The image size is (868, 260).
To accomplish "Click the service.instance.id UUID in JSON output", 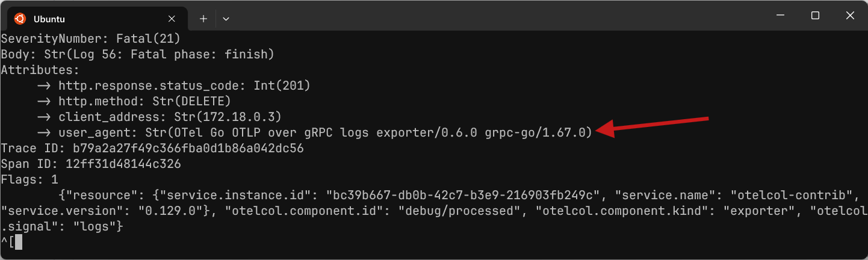I will click(464, 195).
